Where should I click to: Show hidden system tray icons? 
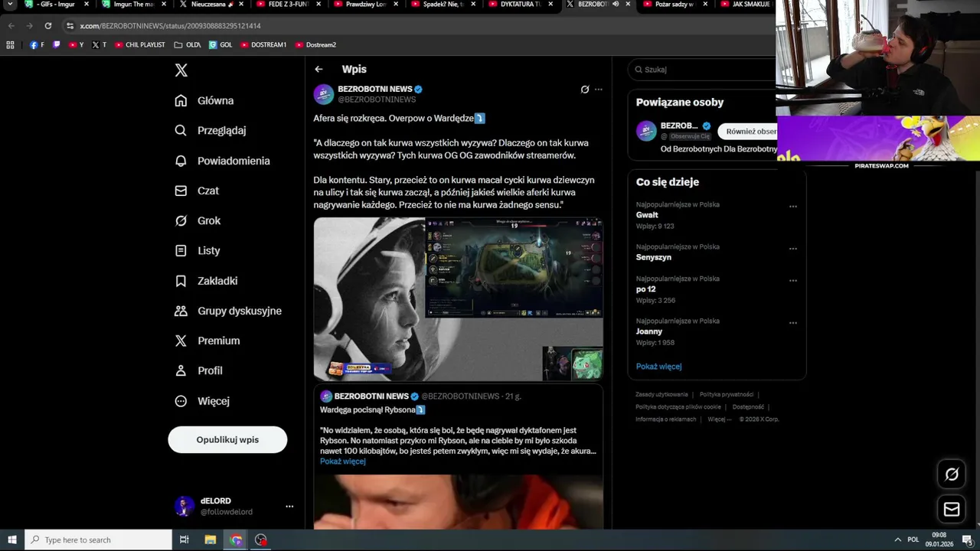898,540
